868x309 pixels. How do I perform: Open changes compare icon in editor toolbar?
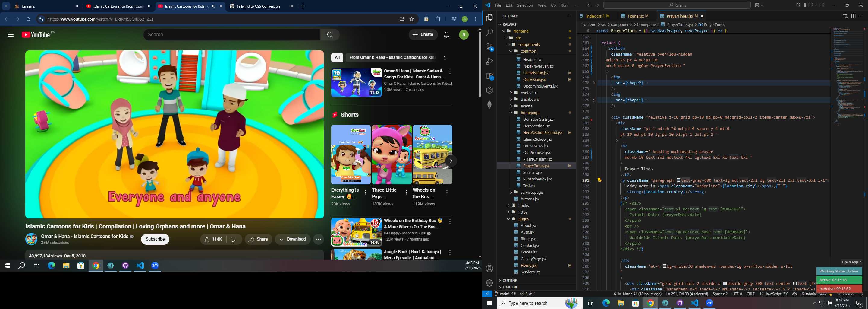(x=845, y=16)
